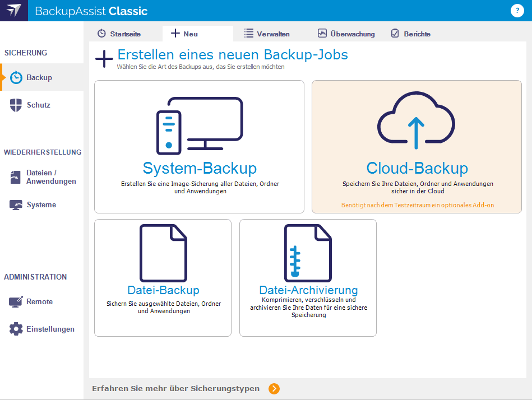Click the 'Wählen Sie die Art des Backups' subtitle

tap(201, 67)
